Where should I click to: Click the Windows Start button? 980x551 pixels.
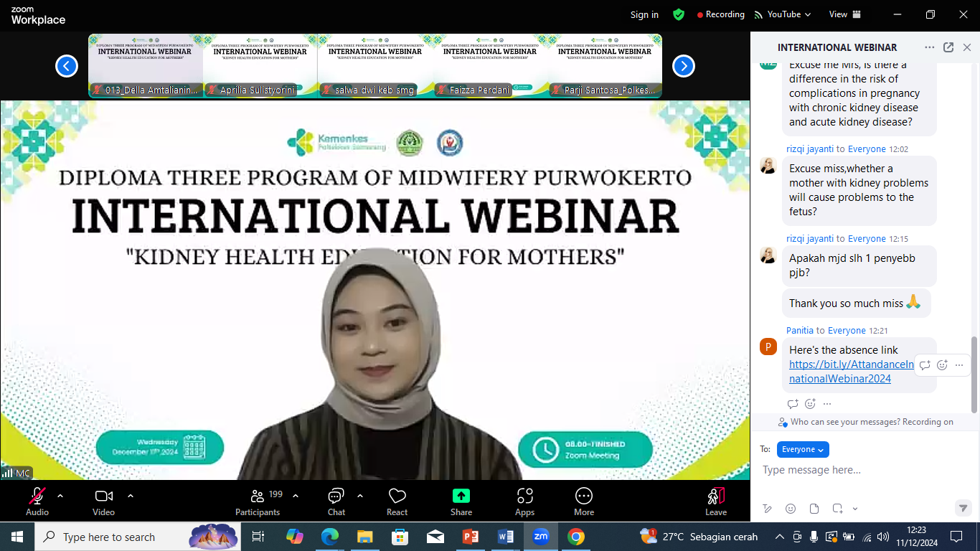click(x=17, y=537)
